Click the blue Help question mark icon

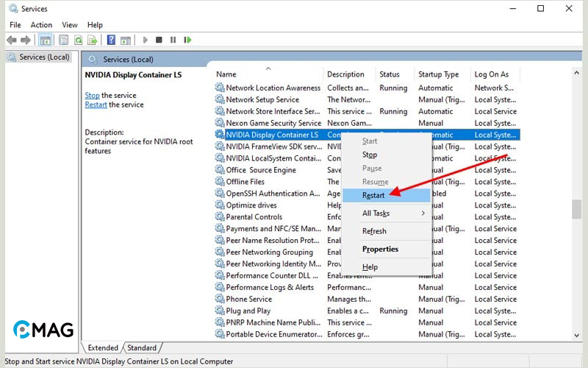click(x=112, y=40)
